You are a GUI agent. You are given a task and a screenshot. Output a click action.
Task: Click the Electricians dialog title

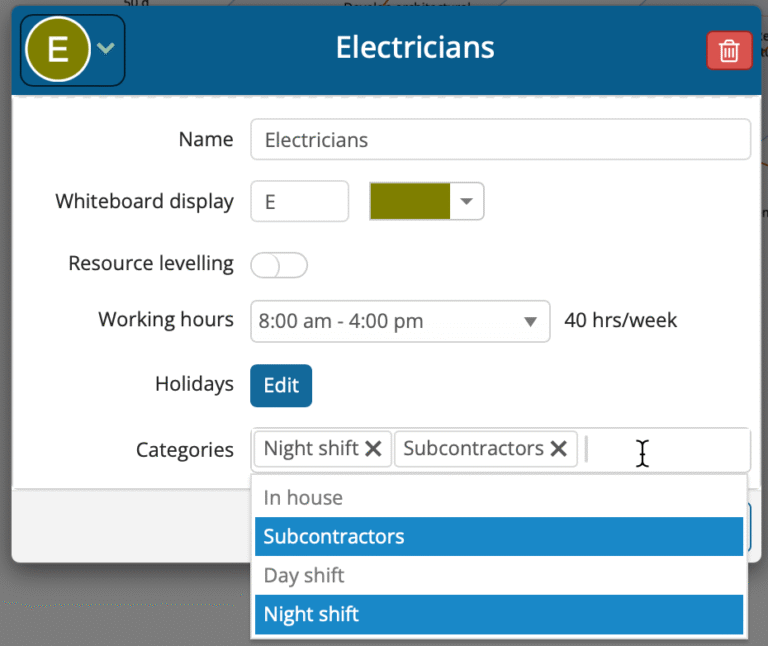[415, 48]
